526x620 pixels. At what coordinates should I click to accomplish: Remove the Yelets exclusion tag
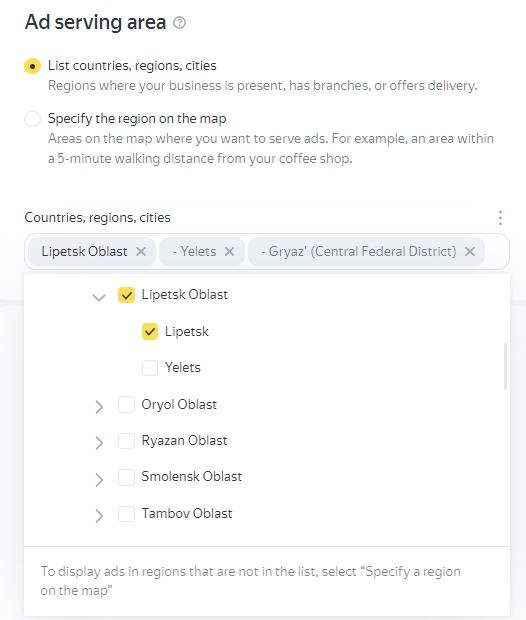click(x=230, y=251)
